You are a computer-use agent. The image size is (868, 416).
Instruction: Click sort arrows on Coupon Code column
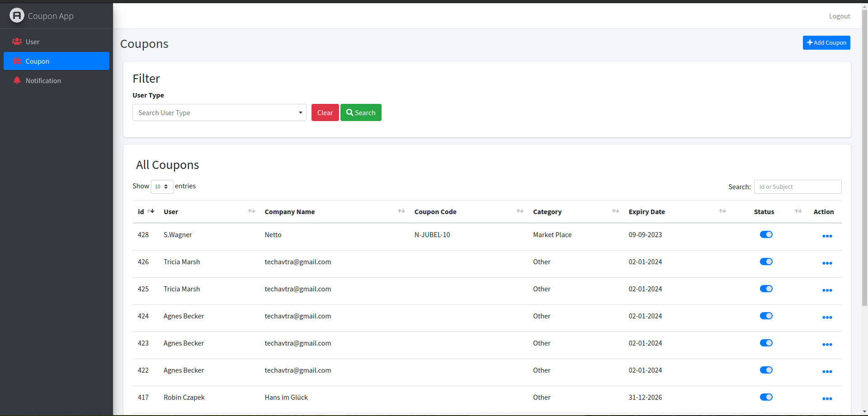520,211
